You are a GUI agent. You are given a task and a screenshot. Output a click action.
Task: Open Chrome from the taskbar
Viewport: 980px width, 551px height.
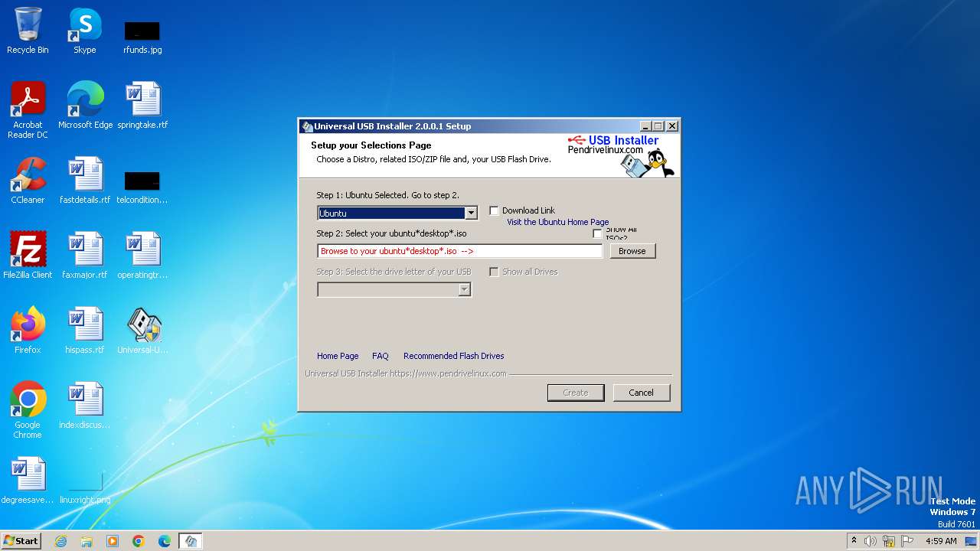click(139, 541)
